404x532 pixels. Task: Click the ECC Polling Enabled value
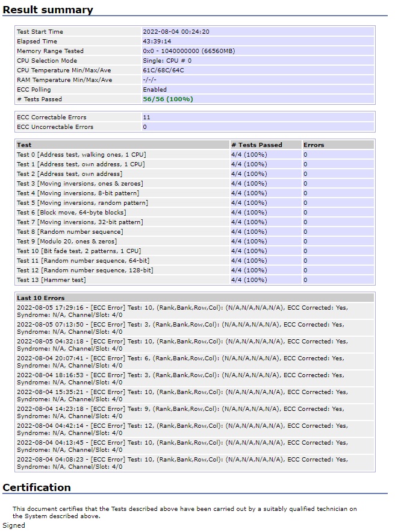coord(155,90)
